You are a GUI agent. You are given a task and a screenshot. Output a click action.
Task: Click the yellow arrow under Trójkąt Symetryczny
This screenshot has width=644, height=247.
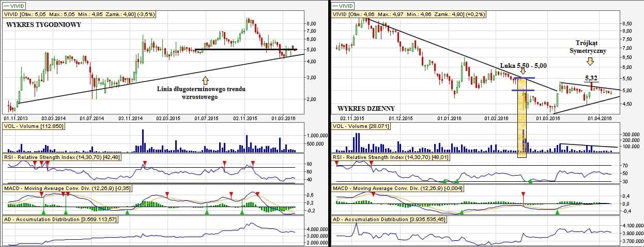pos(590,62)
